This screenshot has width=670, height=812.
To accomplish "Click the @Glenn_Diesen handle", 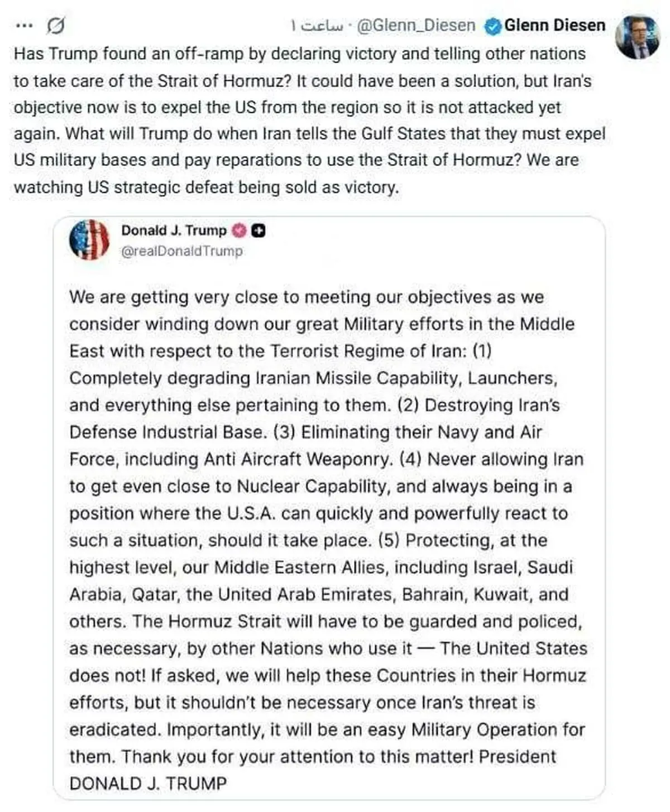I will (415, 26).
